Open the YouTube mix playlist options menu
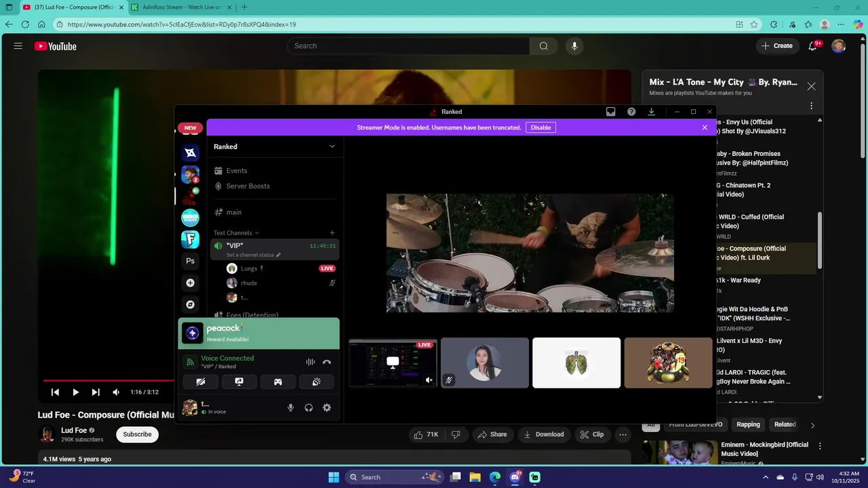868x488 pixels. point(811,106)
